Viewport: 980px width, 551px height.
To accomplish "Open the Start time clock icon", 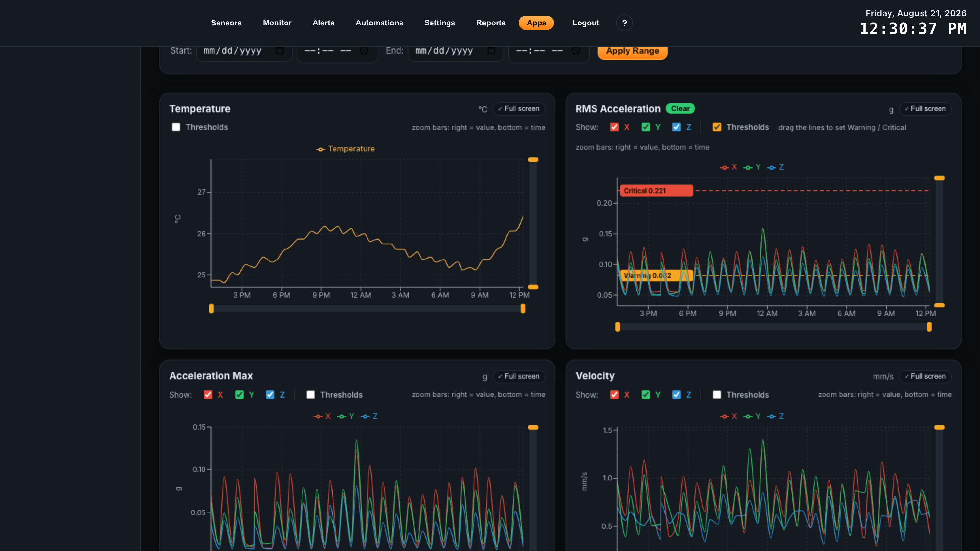I will pos(364,51).
